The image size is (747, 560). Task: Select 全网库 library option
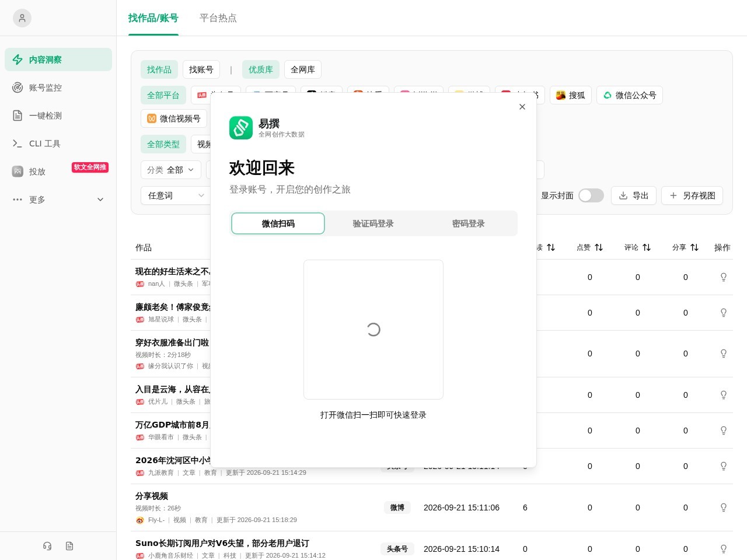303,69
